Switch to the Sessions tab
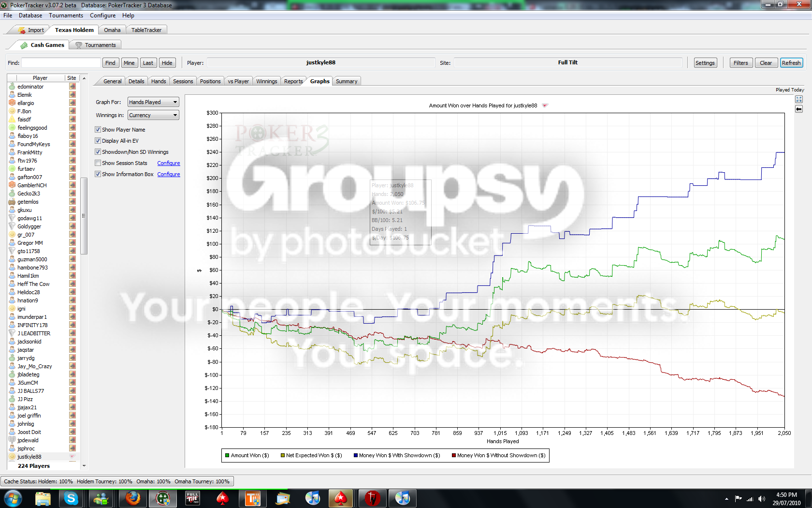Viewport: 812px width, 508px height. (x=183, y=81)
